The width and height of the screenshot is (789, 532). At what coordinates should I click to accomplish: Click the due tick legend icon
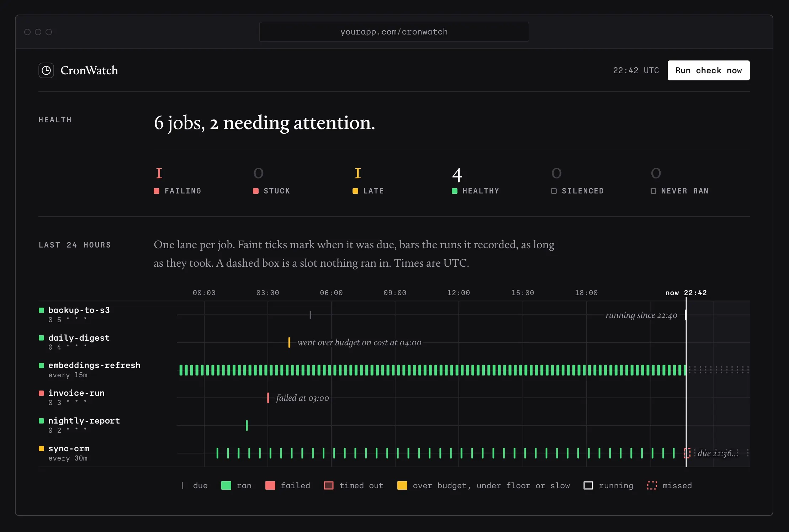182,485
